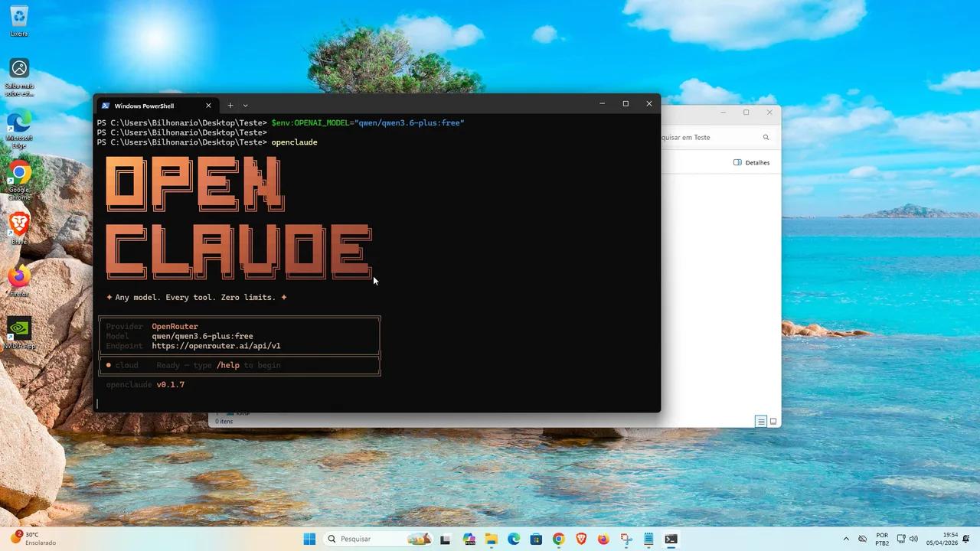This screenshot has height=551, width=980.
Task: Open File Explorer from the taskbar
Action: [x=491, y=539]
